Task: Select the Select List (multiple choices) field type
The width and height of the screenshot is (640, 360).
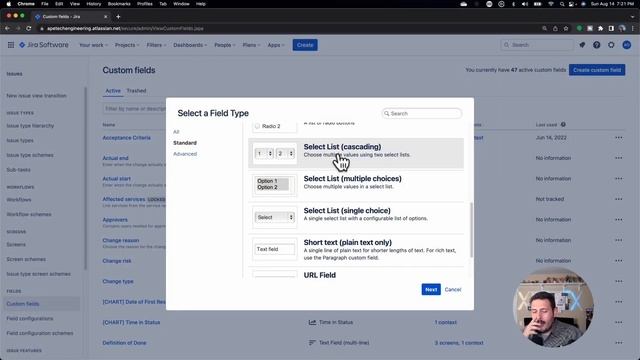Action: 356,185
